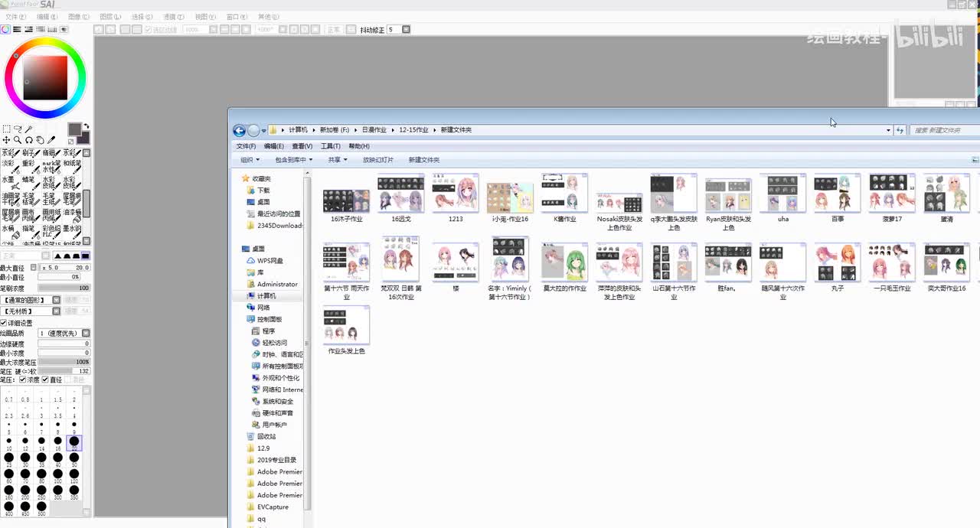Expand 包含到库中 dropdown

click(x=294, y=160)
